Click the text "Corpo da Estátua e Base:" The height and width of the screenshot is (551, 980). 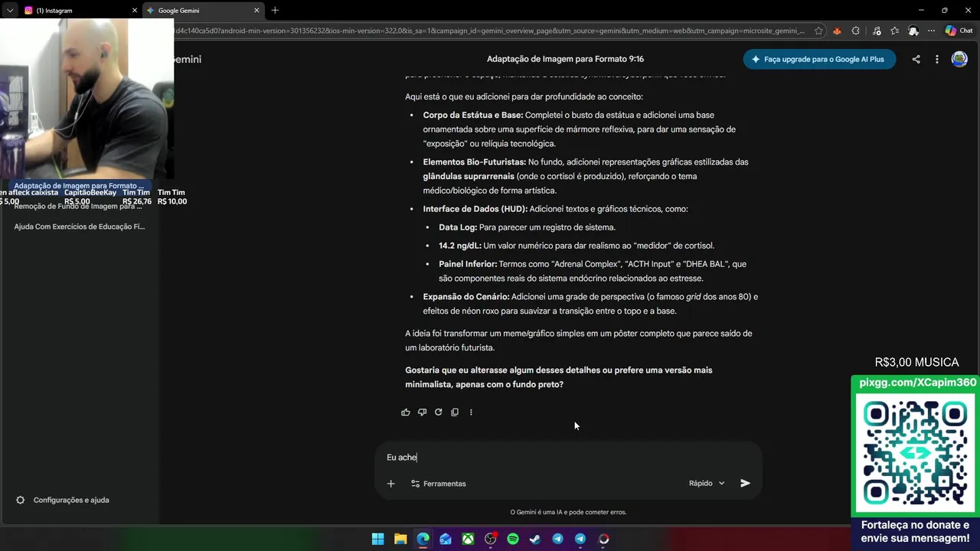click(473, 116)
